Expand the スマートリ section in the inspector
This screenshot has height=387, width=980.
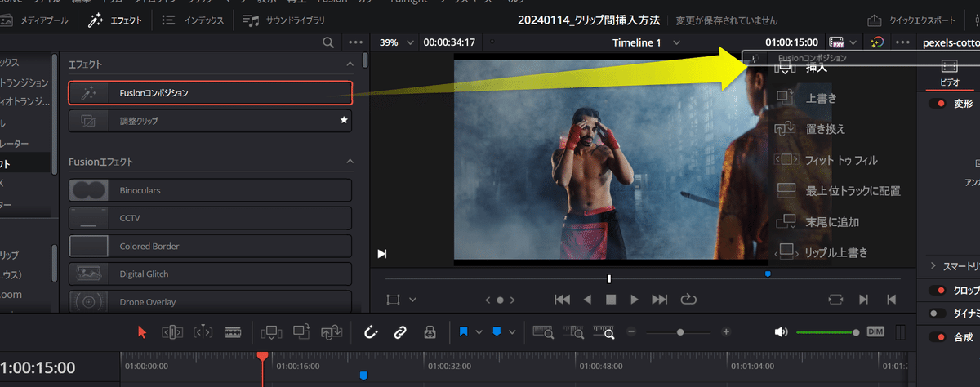(x=933, y=265)
